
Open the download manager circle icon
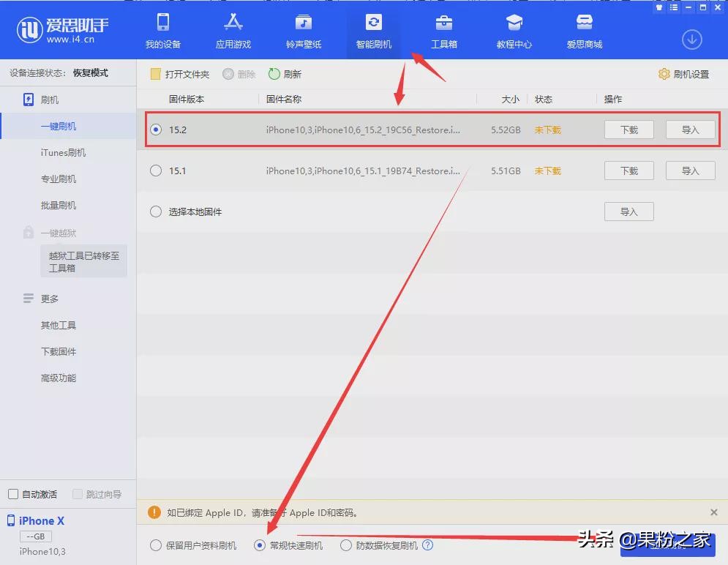tap(692, 40)
